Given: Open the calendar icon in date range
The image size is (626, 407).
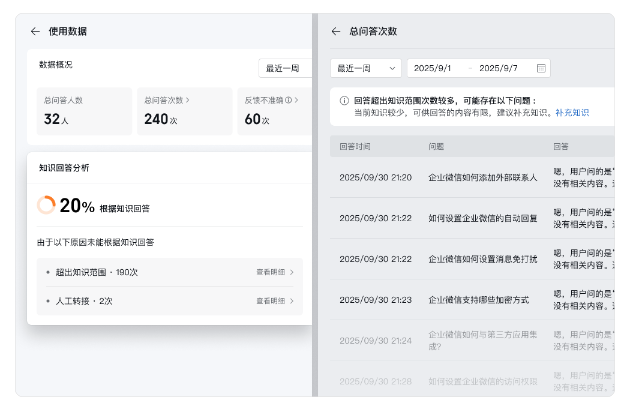Looking at the screenshot, I should [x=541, y=68].
